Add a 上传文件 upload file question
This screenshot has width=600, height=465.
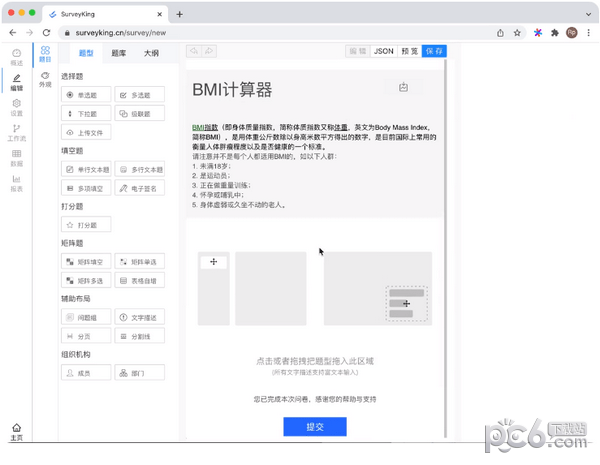(x=86, y=132)
